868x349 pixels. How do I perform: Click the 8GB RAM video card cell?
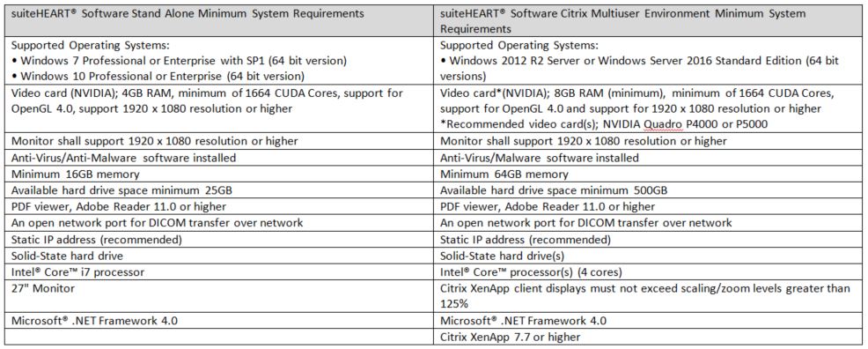click(648, 108)
